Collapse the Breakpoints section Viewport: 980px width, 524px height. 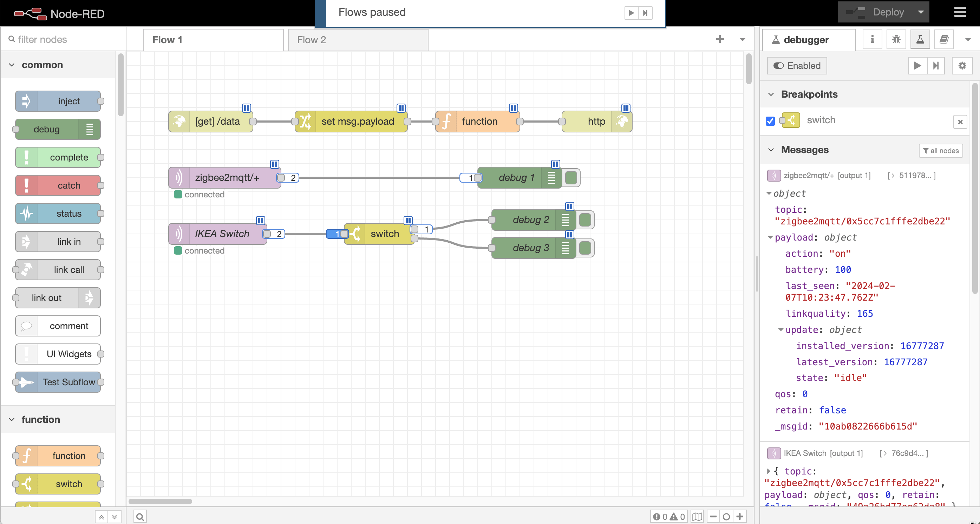[x=771, y=94]
